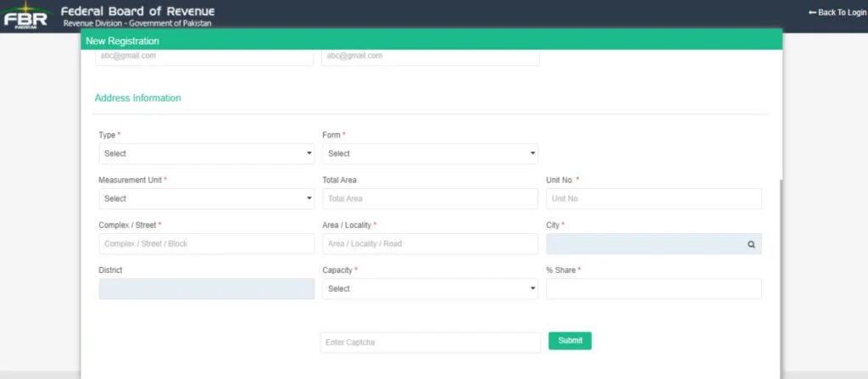Click the Federal Board of Revenue title
This screenshot has width=868, height=379.
click(138, 11)
